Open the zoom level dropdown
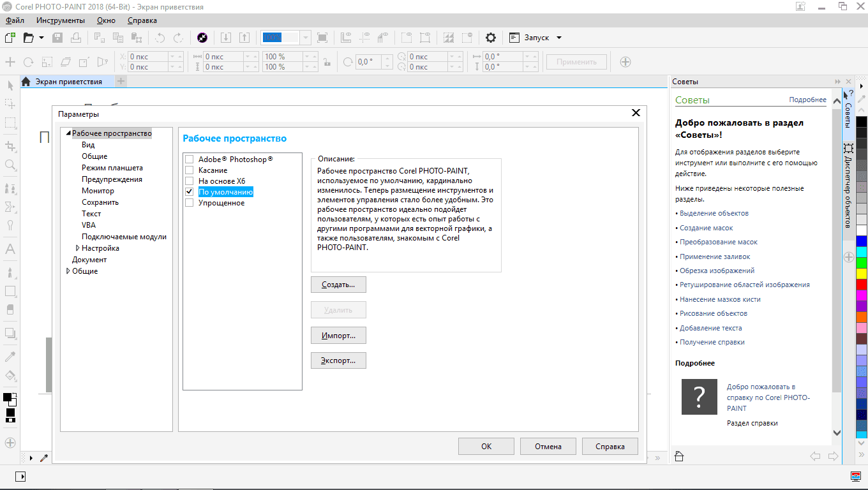This screenshot has width=868, height=490. [x=305, y=38]
